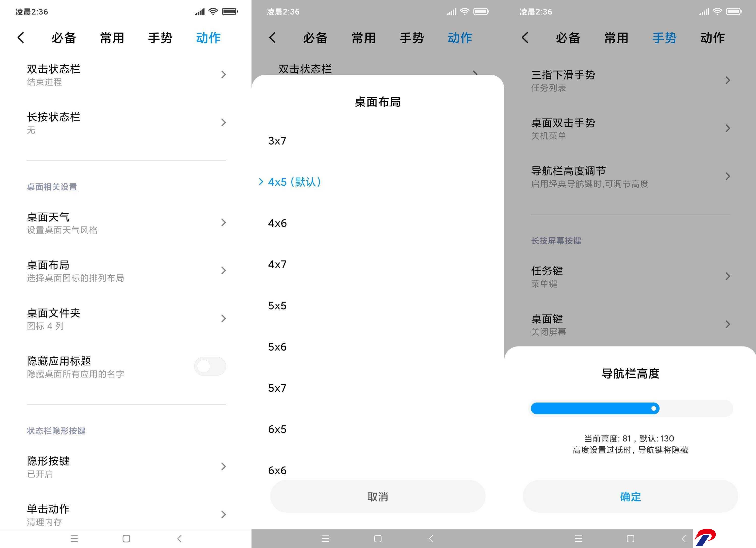
Task: Open the 桌面天气 chevron
Action: click(223, 222)
